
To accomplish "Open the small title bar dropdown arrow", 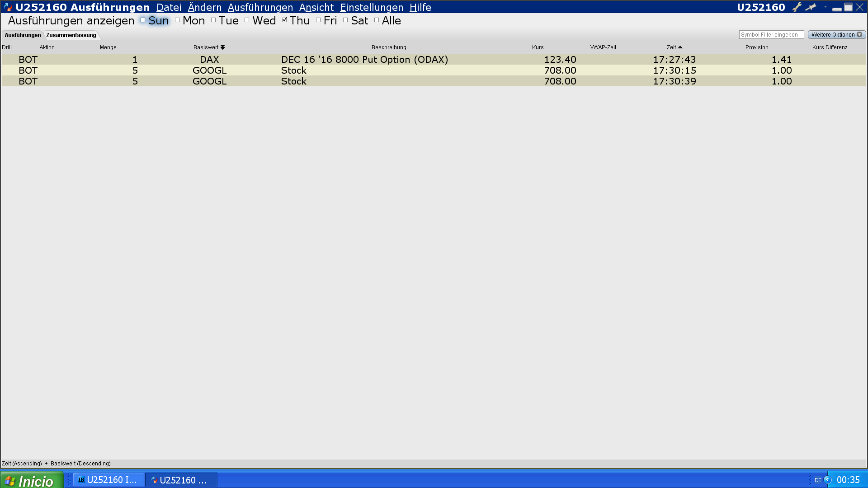I will [x=826, y=7].
